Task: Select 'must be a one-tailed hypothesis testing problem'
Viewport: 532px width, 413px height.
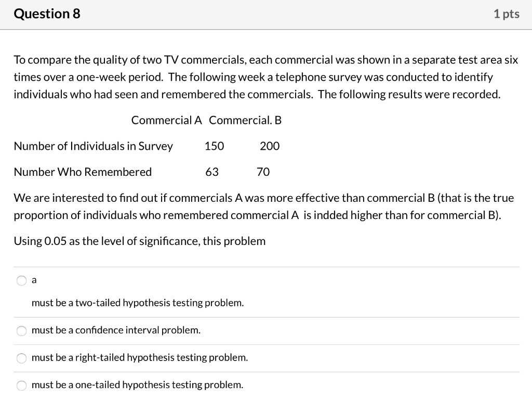Action: (21, 386)
